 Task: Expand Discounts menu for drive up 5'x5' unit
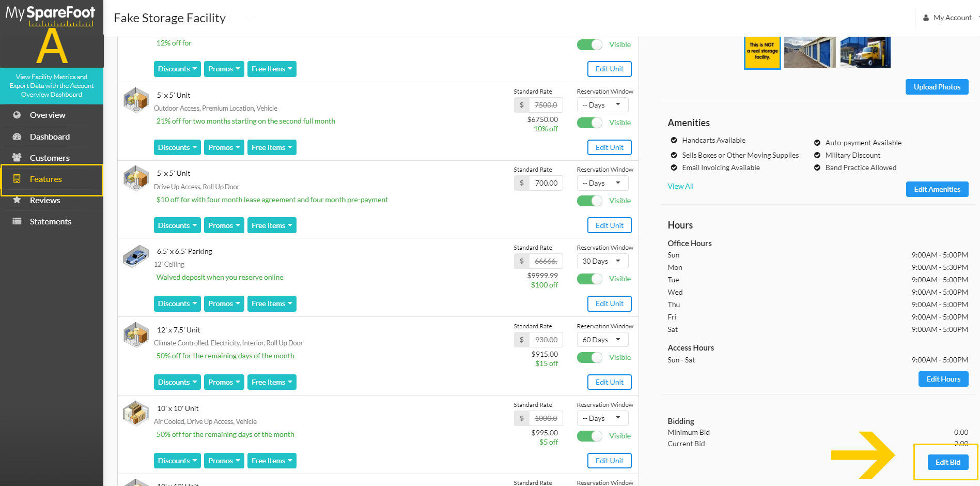(177, 225)
